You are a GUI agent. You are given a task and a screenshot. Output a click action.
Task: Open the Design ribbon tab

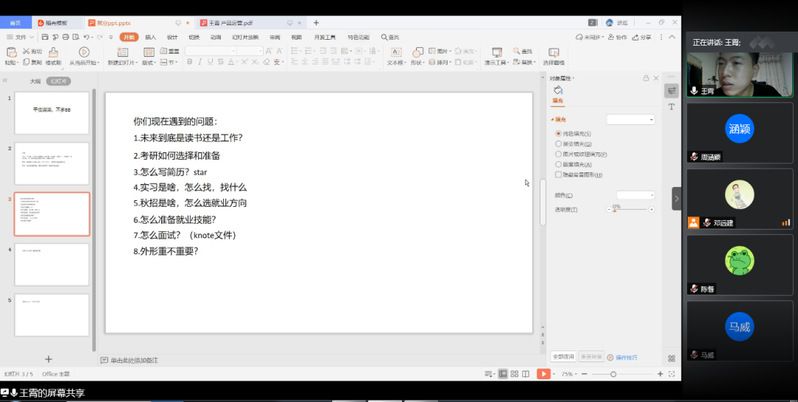(173, 37)
